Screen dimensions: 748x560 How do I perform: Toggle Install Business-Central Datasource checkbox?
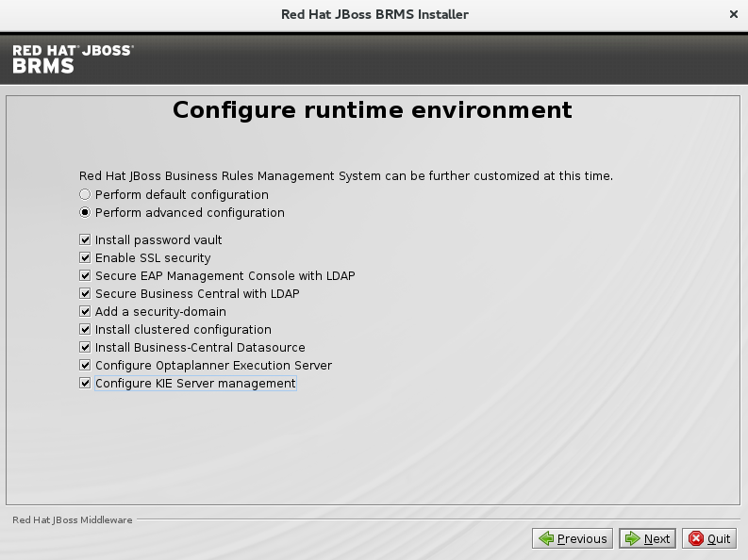pos(85,348)
